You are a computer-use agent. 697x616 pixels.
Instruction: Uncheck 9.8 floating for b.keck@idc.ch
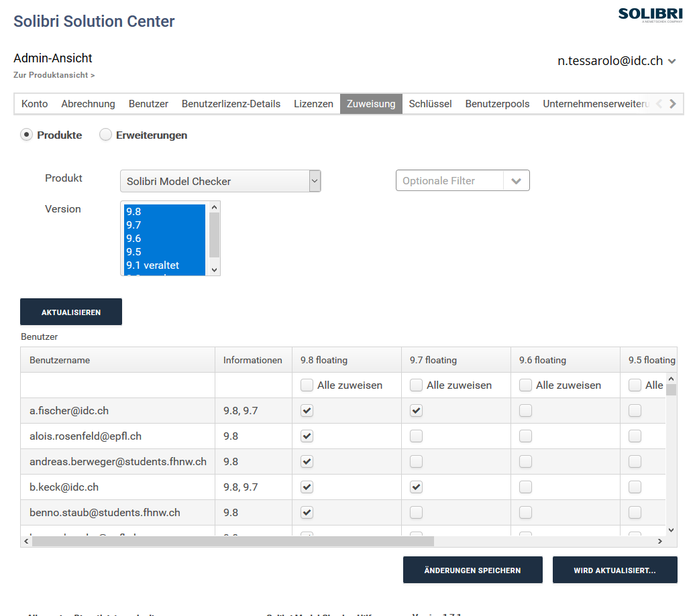pyautogui.click(x=307, y=487)
